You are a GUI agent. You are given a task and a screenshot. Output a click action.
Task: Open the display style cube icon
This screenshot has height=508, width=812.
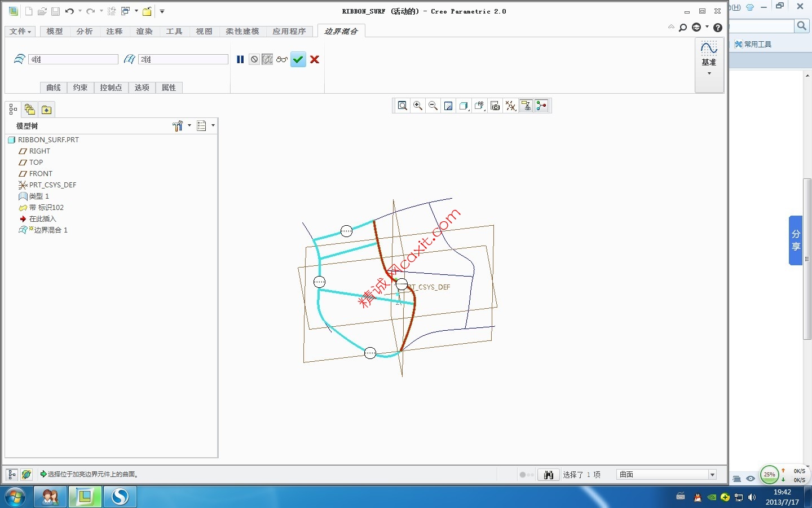click(464, 106)
